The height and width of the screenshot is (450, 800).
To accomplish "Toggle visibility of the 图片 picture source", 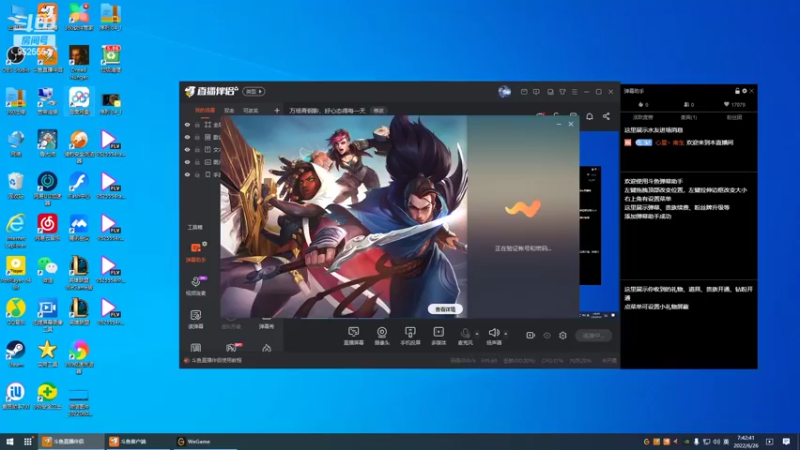I will click(187, 162).
